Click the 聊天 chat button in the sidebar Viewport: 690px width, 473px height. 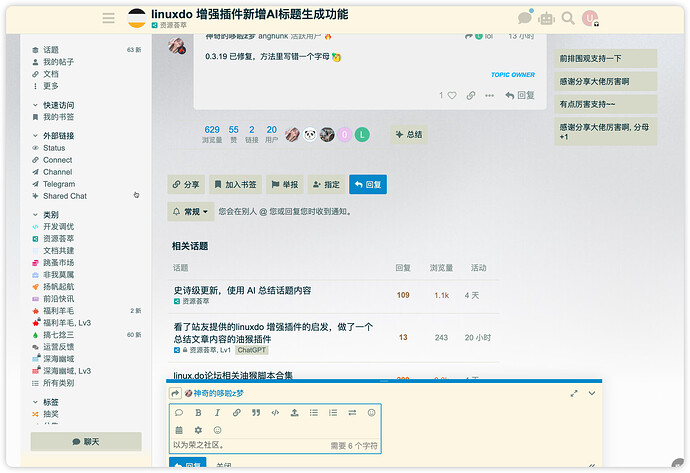coord(86,442)
